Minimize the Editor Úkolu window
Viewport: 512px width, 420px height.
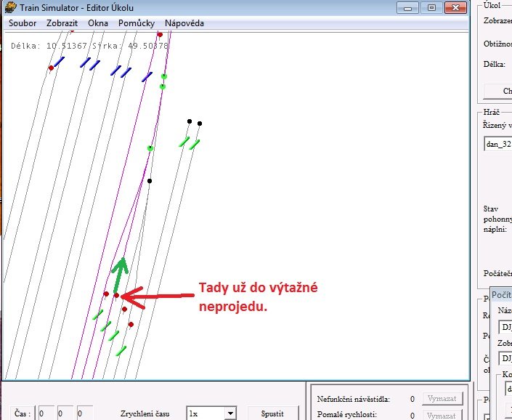407,8
